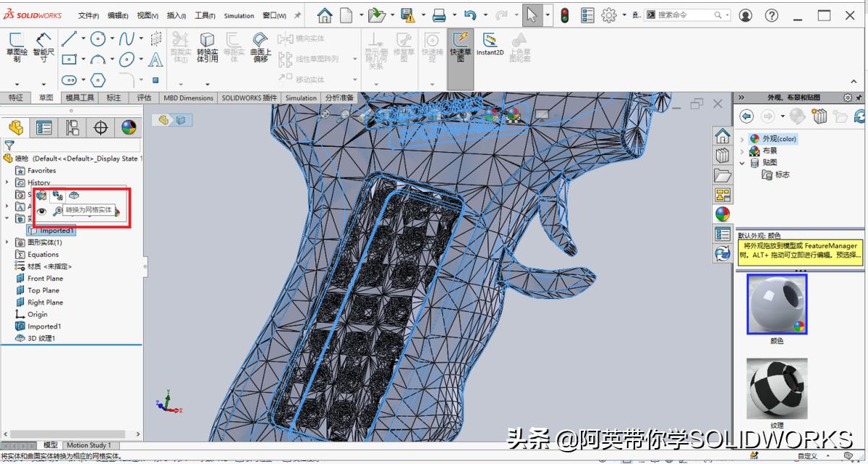Click the 3D 纹理1 feature in the tree
This screenshot has height=464, width=868.
point(40,338)
